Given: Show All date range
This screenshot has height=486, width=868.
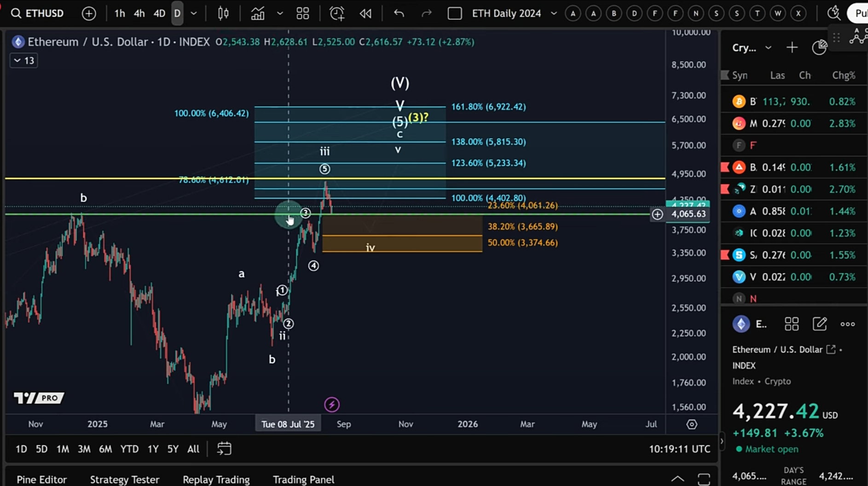Looking at the screenshot, I should [193, 449].
